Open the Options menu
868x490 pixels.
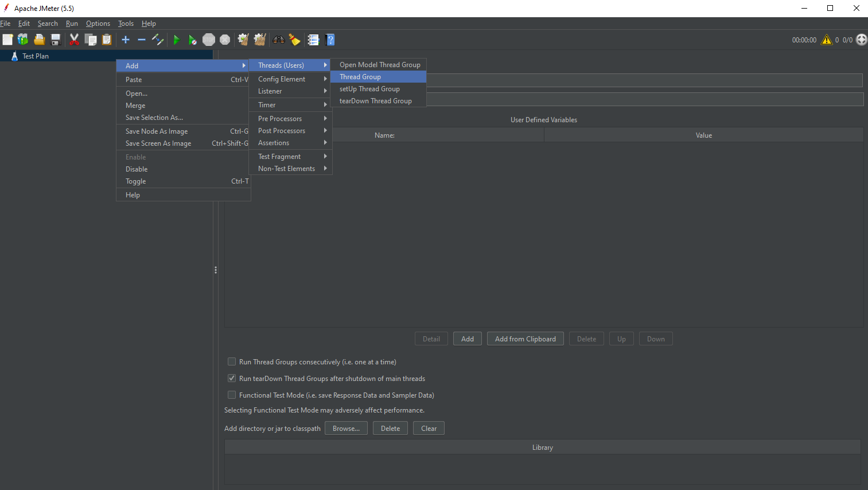98,24
